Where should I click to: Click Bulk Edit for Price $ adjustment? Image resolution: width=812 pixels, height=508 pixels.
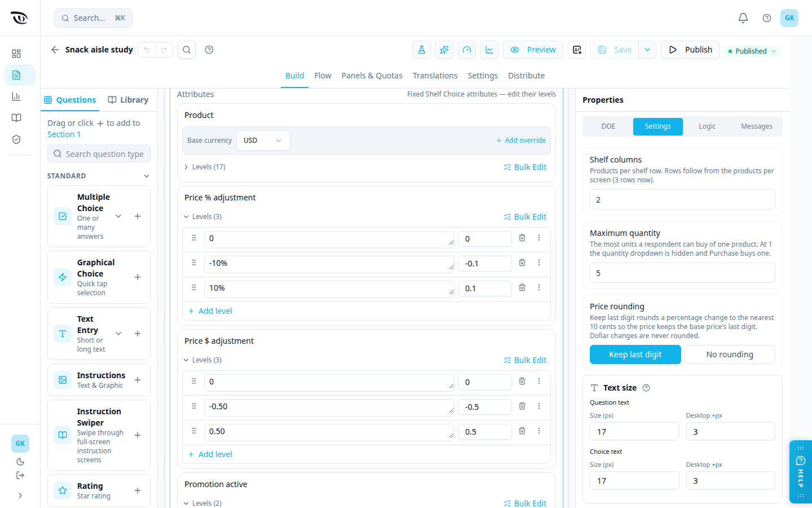click(525, 360)
